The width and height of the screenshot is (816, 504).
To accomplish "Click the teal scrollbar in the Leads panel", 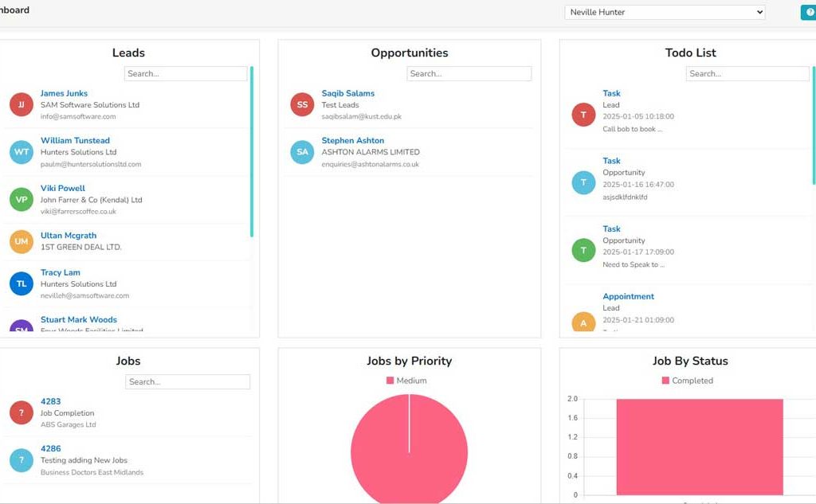I will [x=252, y=151].
